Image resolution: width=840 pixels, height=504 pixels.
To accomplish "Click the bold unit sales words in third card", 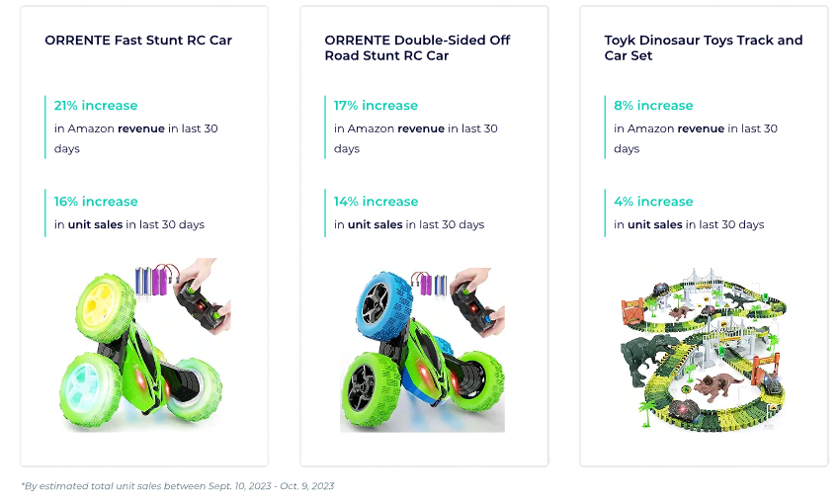I will click(654, 224).
